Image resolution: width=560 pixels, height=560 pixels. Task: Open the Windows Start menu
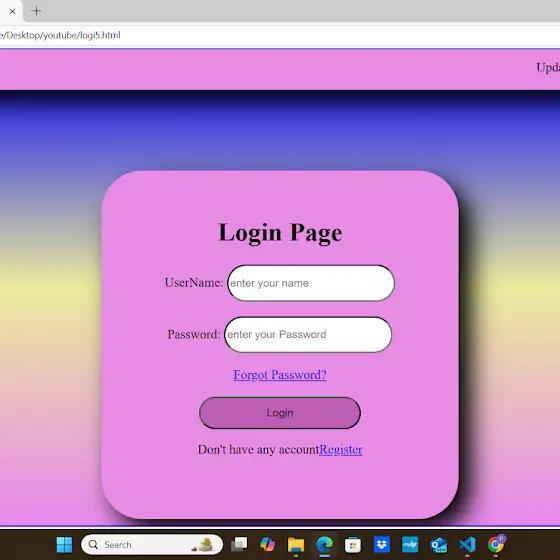click(64, 545)
